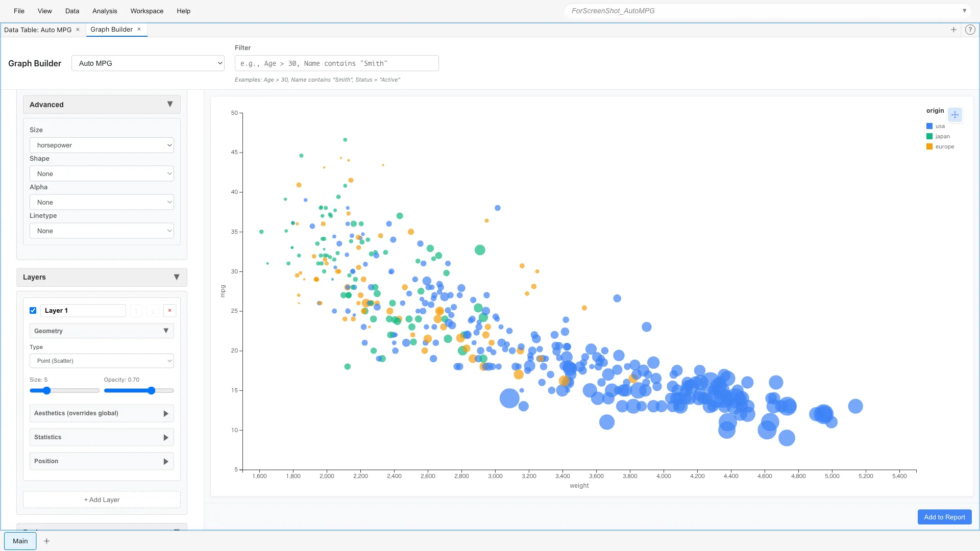Image resolution: width=980 pixels, height=551 pixels.
Task: Collapse the Advanced panel triangle
Action: (170, 104)
